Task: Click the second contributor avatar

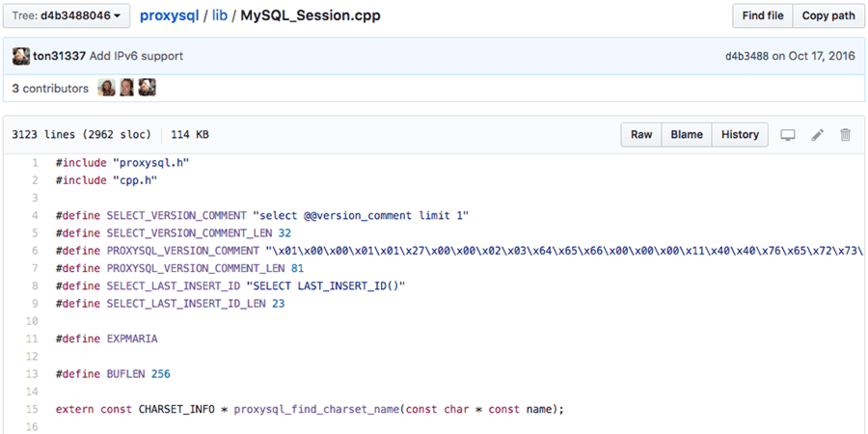Action: (x=126, y=88)
